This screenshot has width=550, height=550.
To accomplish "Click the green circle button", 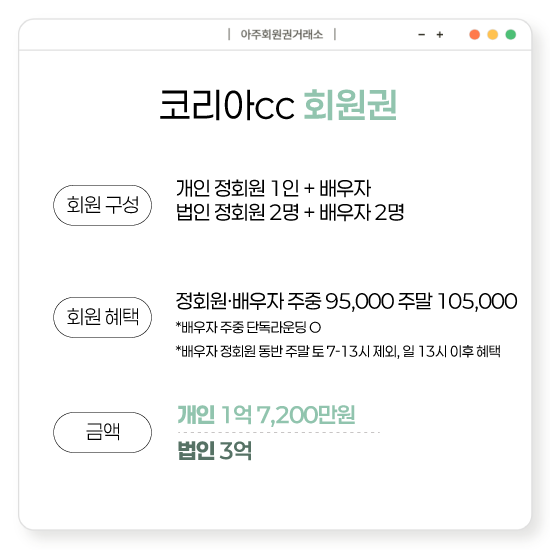I will tap(511, 35).
